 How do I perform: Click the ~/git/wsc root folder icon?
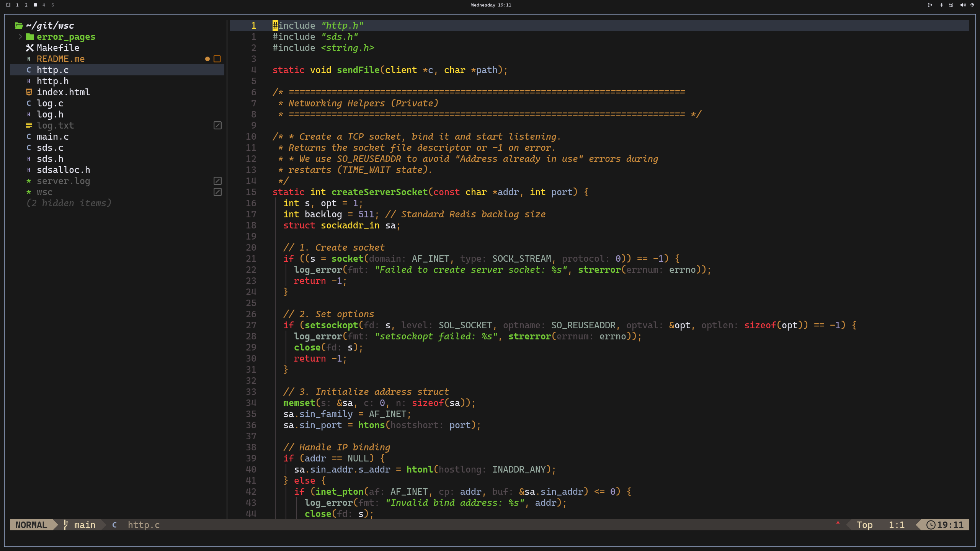(19, 26)
